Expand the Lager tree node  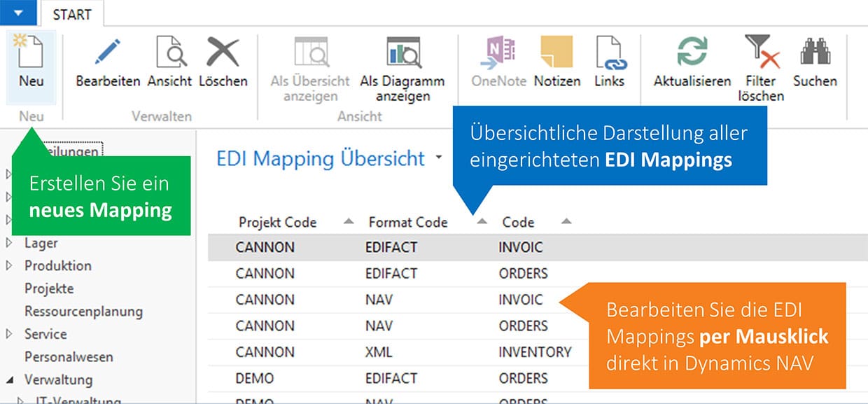[9, 243]
